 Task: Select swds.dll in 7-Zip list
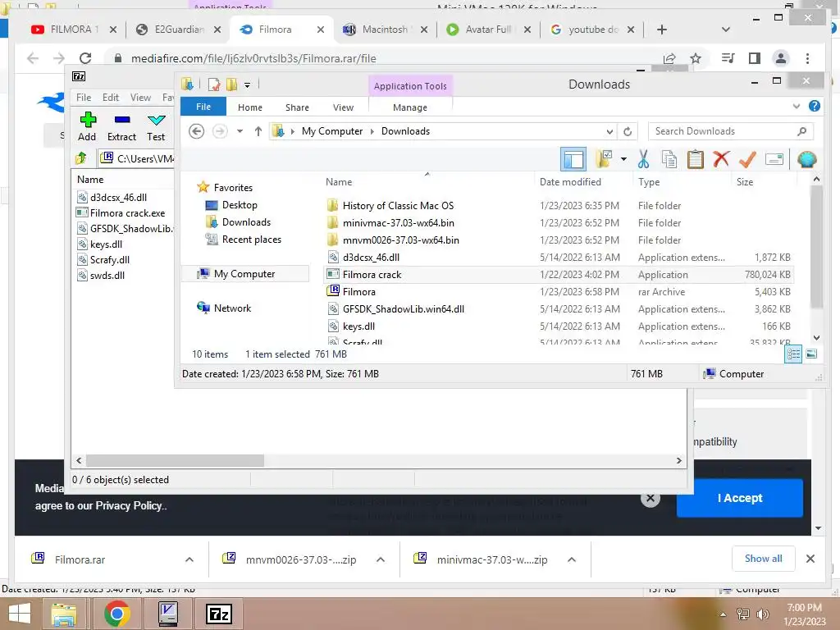(x=102, y=276)
